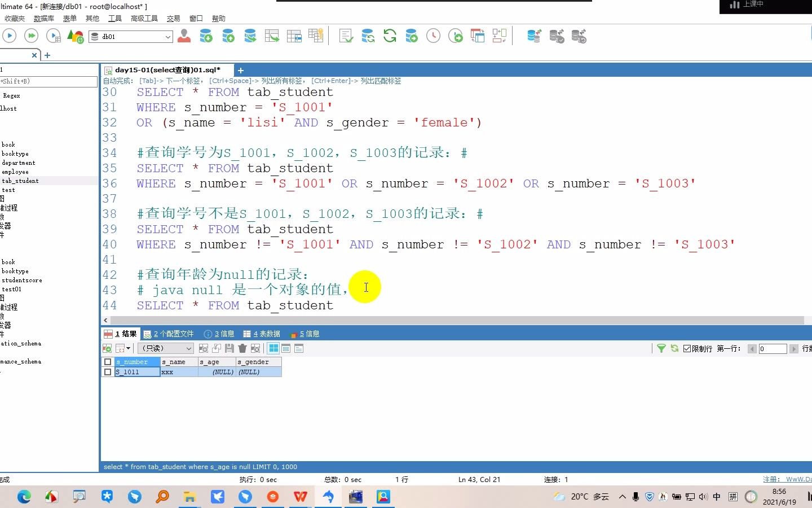Open the 只读 mode dropdown in results
The height and width of the screenshot is (508, 812).
coord(165,349)
